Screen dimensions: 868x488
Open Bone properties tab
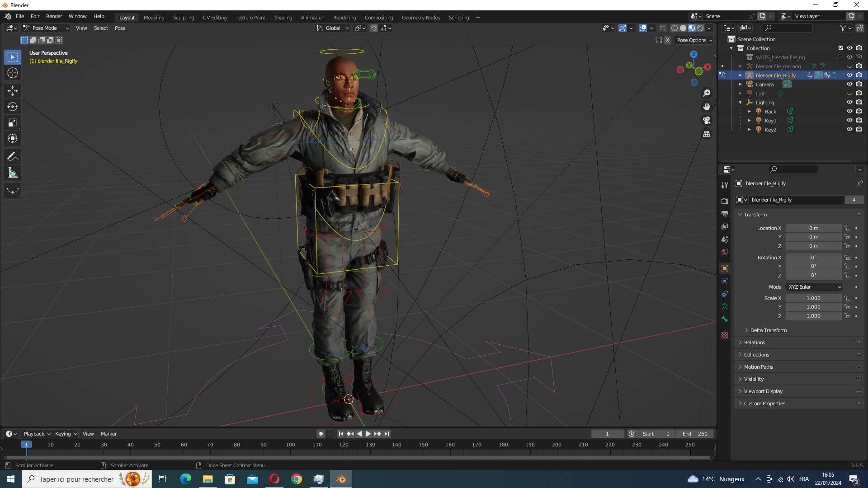(x=725, y=319)
